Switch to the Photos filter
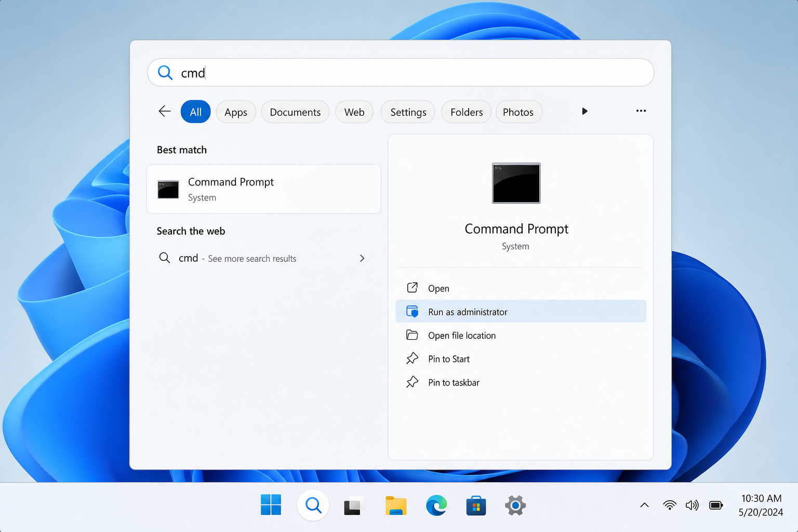The height and width of the screenshot is (532, 798). pyautogui.click(x=518, y=112)
